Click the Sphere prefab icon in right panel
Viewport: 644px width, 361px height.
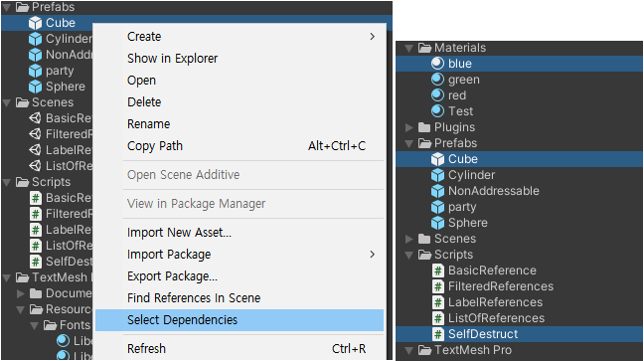(438, 223)
